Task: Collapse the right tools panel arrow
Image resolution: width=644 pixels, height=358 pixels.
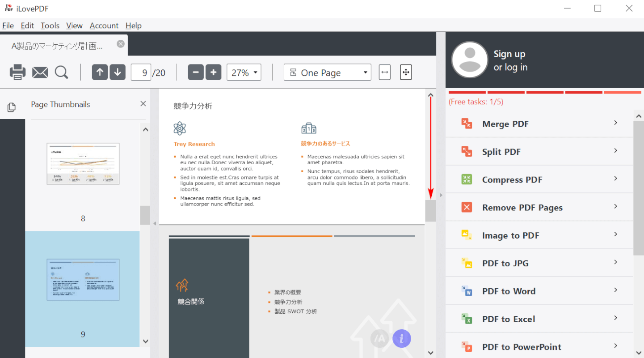Action: [441, 195]
